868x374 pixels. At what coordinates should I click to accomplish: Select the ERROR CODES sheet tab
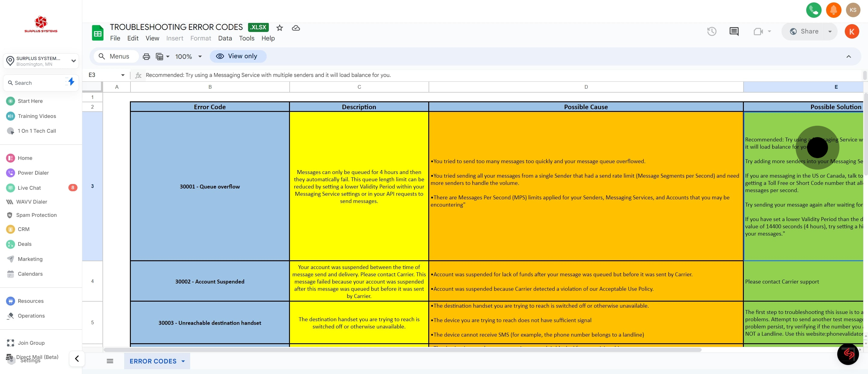pyautogui.click(x=153, y=361)
